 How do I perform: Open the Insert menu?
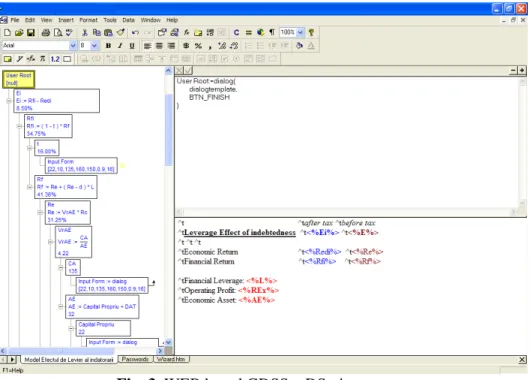coord(66,20)
